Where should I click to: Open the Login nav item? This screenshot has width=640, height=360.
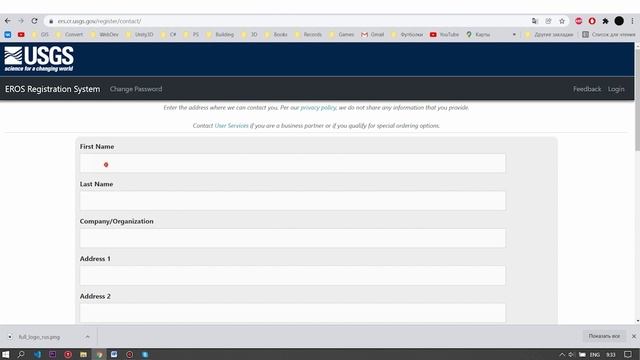616,89
